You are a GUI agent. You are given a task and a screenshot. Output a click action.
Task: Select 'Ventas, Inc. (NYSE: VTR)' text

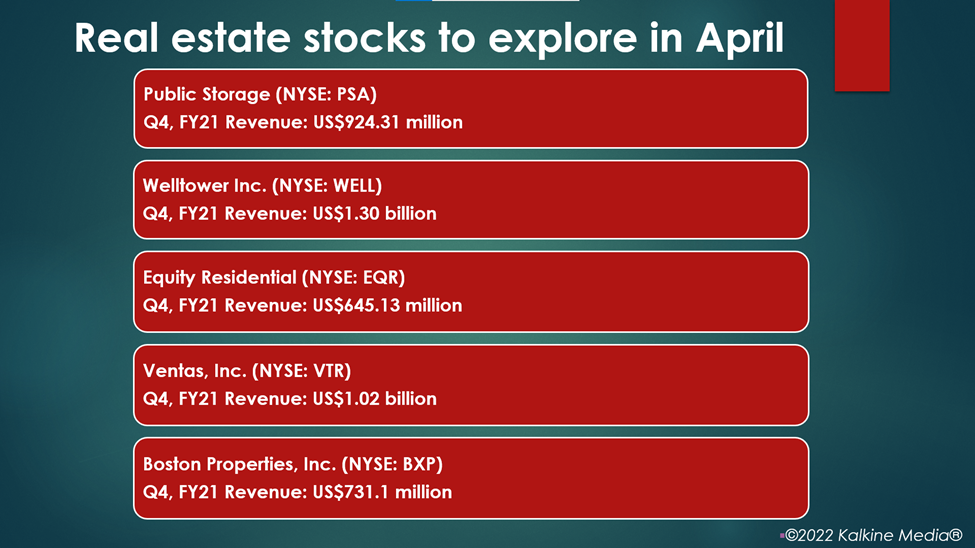click(x=247, y=371)
